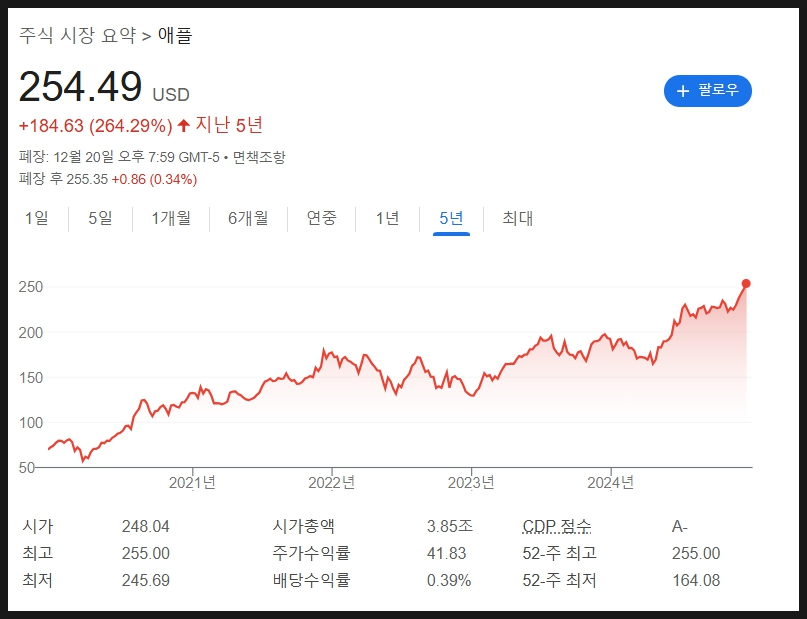Viewport: 807px width, 619px height.
Task: Click the 시가총액 value 3.85조
Action: point(450,526)
